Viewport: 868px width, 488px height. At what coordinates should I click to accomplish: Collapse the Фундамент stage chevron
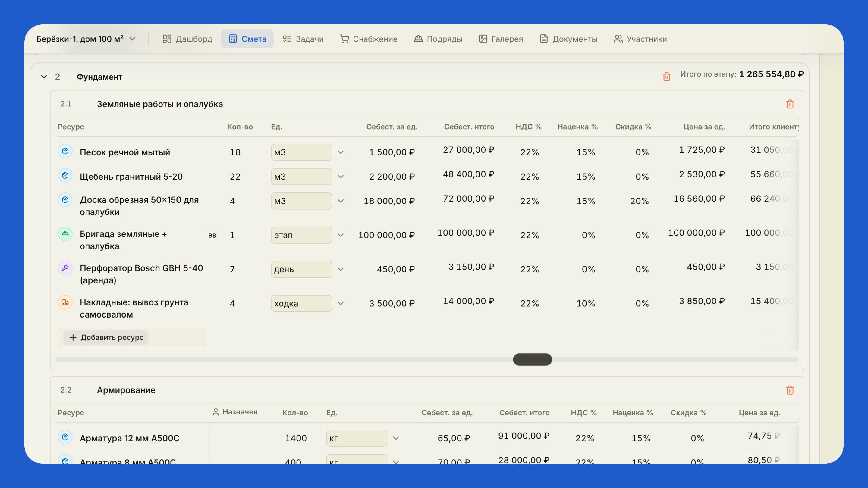(44, 77)
